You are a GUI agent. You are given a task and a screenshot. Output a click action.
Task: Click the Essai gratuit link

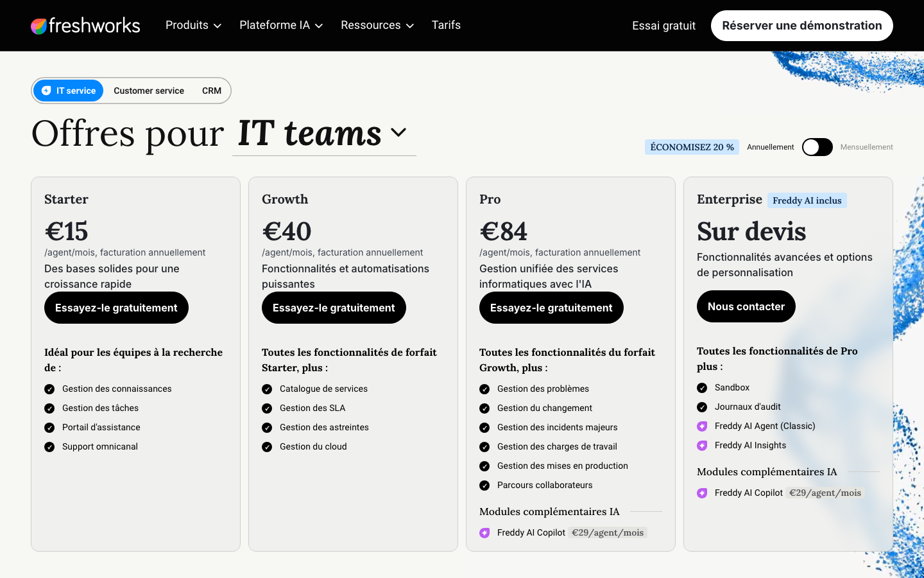tap(663, 26)
